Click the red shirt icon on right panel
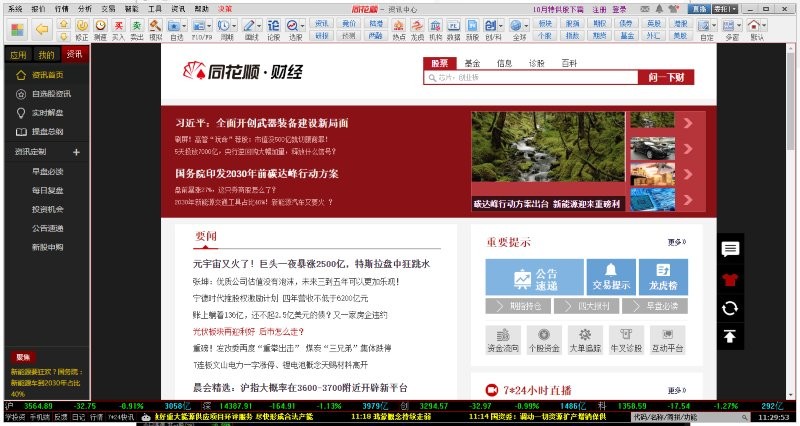Image resolution: width=800 pixels, height=426 pixels. click(x=730, y=279)
